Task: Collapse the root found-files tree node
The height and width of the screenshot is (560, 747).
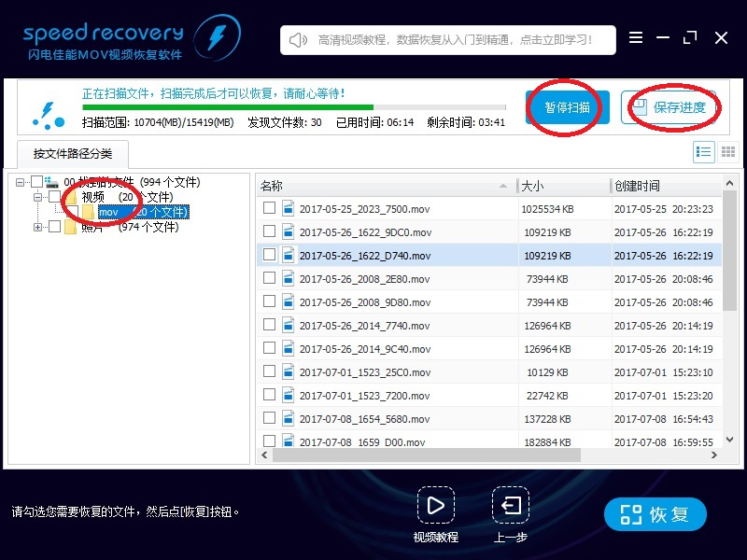Action: click(x=21, y=182)
